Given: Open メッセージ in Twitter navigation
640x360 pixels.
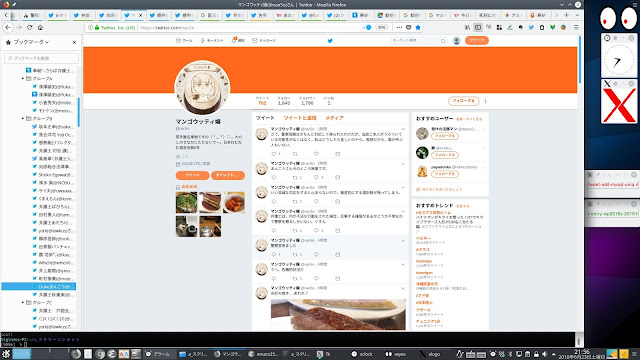Looking at the screenshot, I should (264, 40).
